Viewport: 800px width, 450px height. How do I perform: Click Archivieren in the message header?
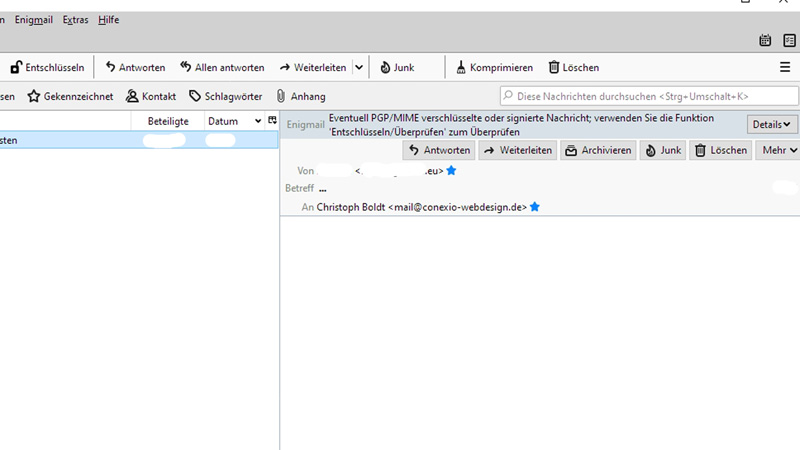tap(597, 150)
